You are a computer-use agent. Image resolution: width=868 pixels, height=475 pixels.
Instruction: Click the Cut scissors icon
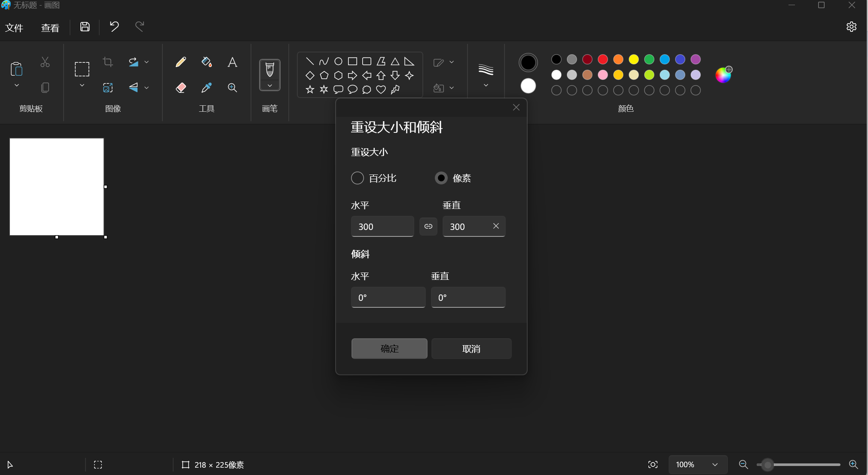coord(45,62)
